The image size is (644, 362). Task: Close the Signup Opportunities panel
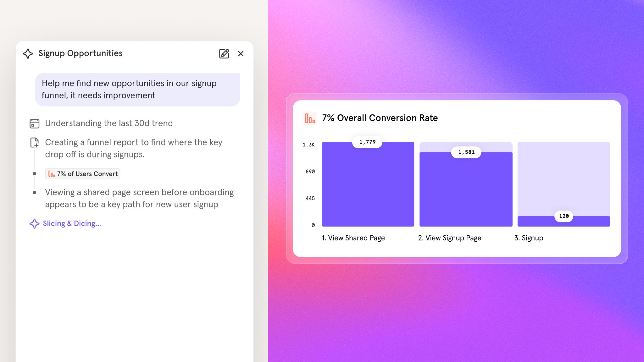[x=241, y=54]
